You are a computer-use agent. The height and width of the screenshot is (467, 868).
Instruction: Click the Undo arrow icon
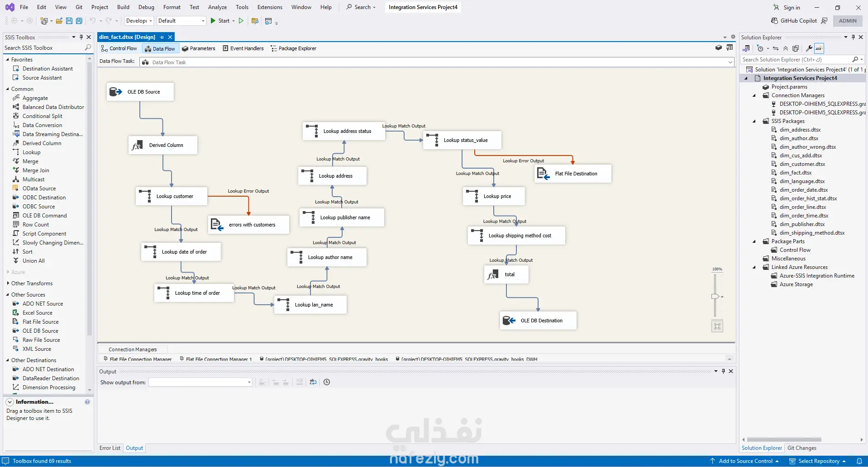pyautogui.click(x=93, y=21)
